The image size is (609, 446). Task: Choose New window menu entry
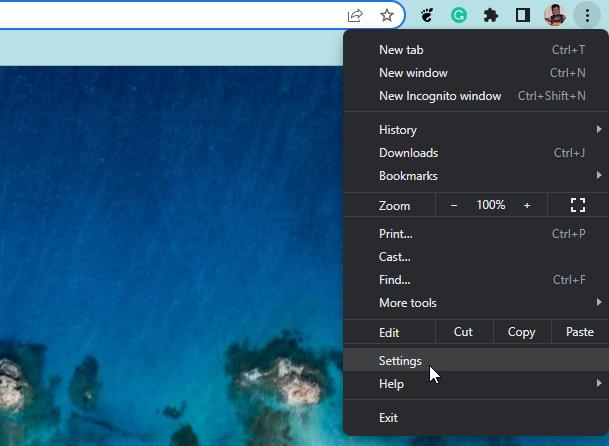coord(476,73)
